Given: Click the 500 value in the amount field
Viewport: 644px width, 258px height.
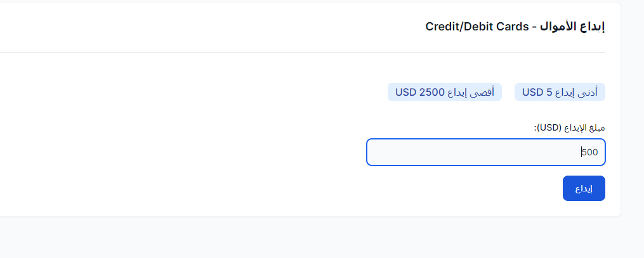Looking at the screenshot, I should [x=590, y=152].
